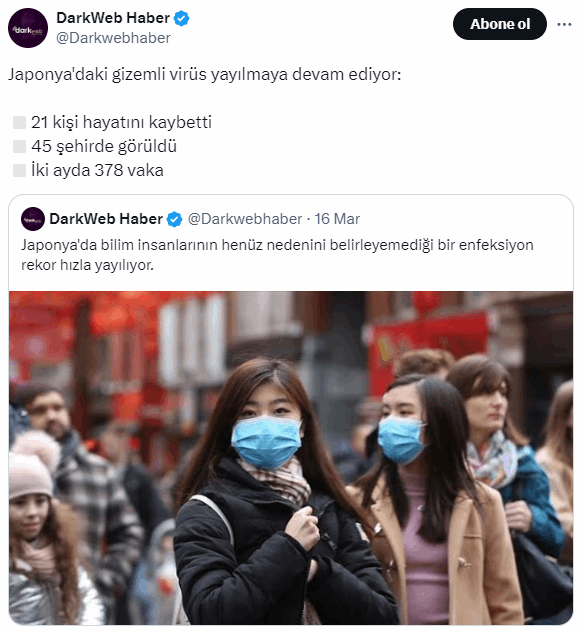Screen dimensions: 581x633
Task: Click the square emoji before 45 şehirde
Action: point(19,147)
